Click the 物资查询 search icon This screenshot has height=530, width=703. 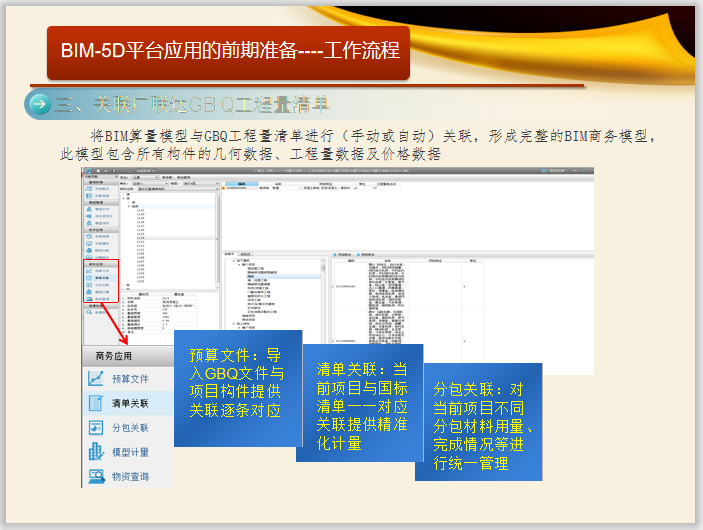tap(96, 476)
